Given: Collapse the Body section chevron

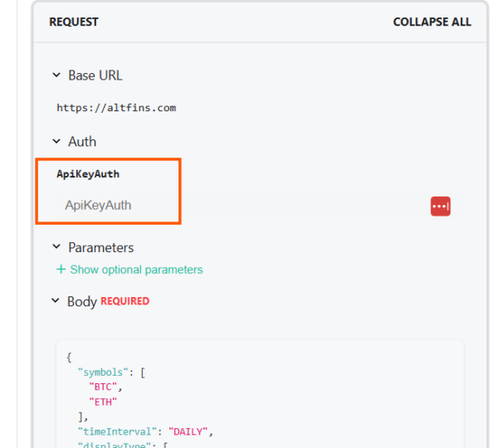Looking at the screenshot, I should click(x=56, y=300).
